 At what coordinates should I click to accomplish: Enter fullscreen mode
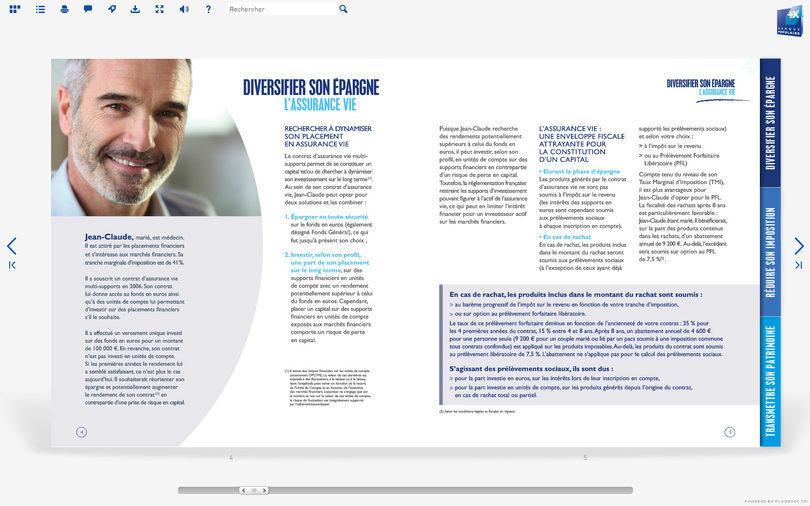tap(160, 9)
